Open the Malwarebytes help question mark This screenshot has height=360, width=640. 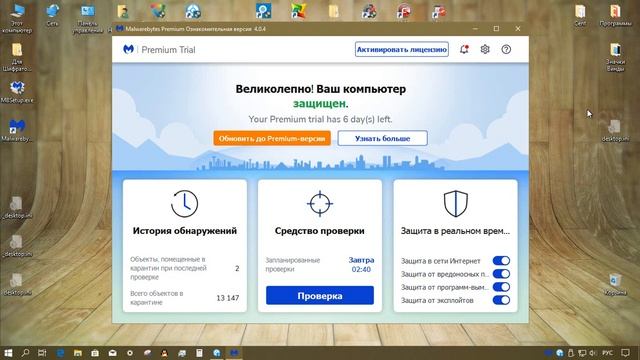(506, 49)
